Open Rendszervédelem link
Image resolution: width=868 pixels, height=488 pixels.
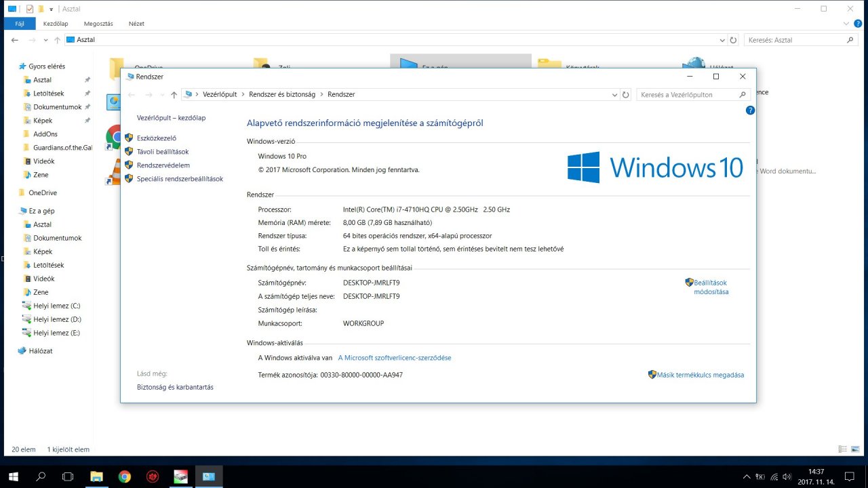tap(163, 165)
